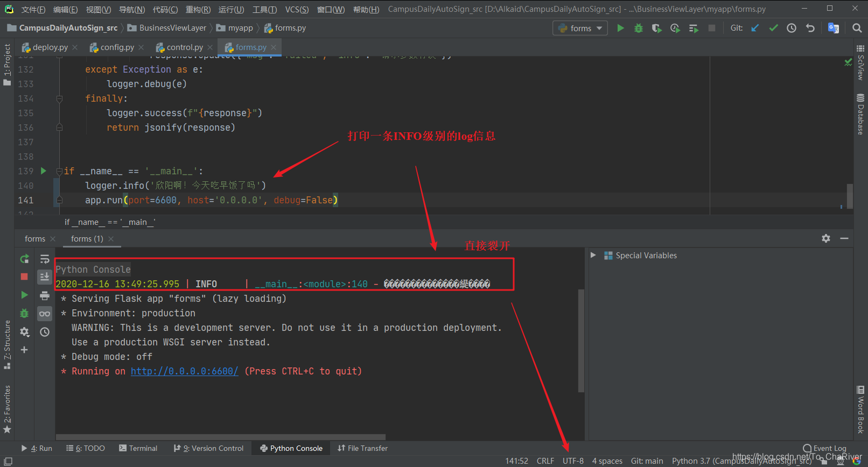The width and height of the screenshot is (868, 467).
Task: Open console settings gear icon
Action: (x=24, y=332)
